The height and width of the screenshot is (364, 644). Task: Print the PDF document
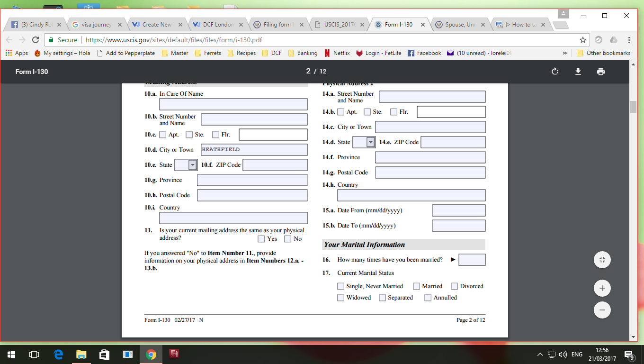pos(601,72)
